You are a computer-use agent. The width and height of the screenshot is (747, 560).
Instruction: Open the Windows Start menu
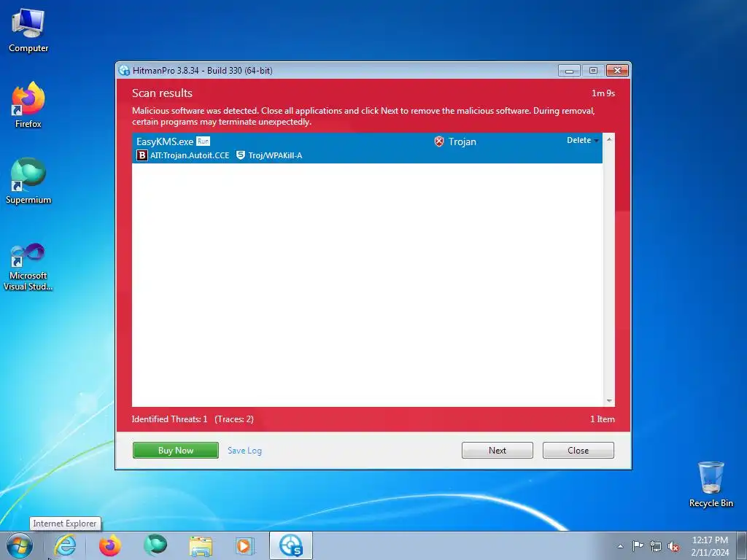point(20,545)
